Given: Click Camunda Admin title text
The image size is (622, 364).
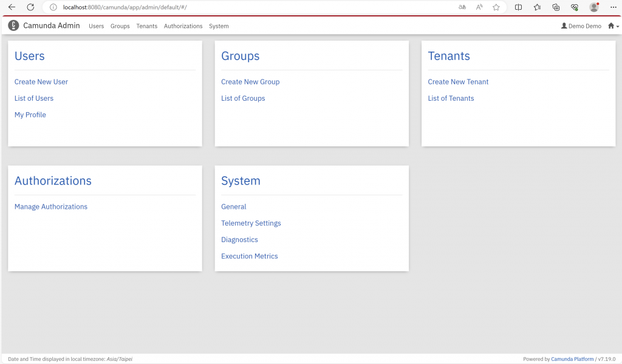Looking at the screenshot, I should 52,25.
